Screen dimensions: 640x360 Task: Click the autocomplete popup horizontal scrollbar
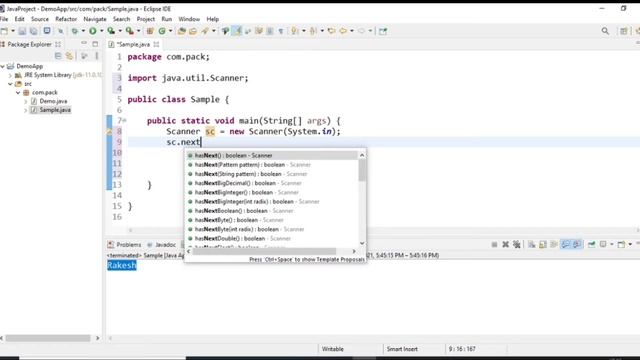click(x=264, y=251)
